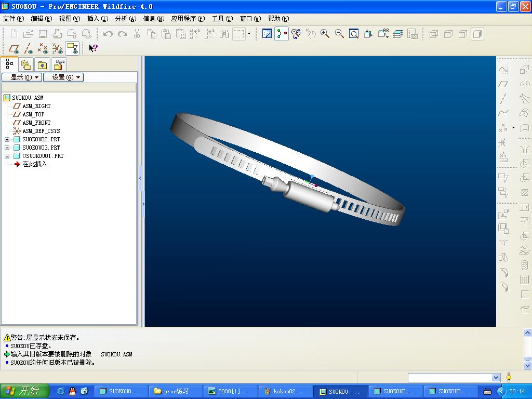Toggle datum planes display

(x=14, y=48)
